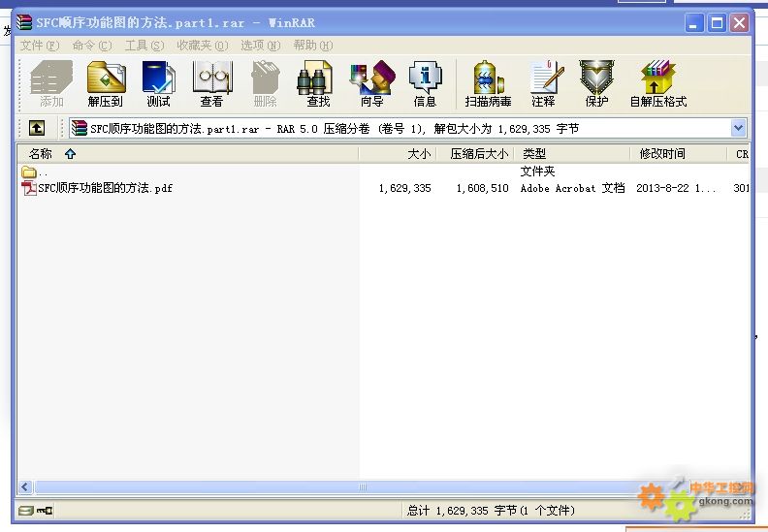The width and height of the screenshot is (768, 532).
Task: Sort by the 修改时间 column header
Action: point(679,154)
